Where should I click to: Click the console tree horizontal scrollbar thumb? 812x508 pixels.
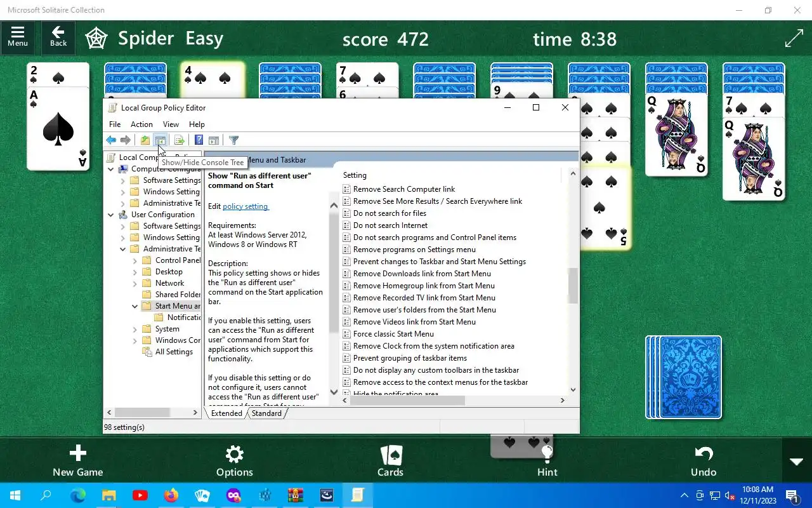point(142,413)
